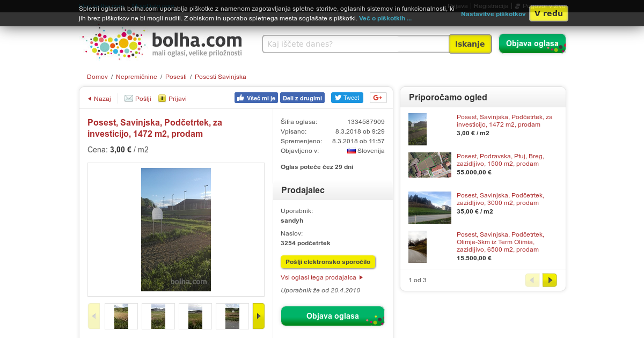The height and width of the screenshot is (338, 644).
Task: Go back with the Nazaj arrow
Action: [x=99, y=99]
